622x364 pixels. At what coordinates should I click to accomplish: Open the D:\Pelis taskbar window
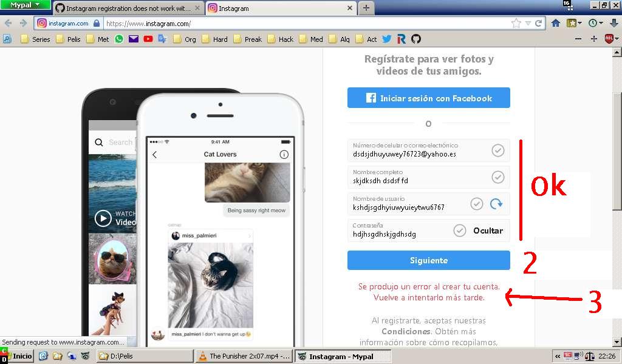(145, 356)
